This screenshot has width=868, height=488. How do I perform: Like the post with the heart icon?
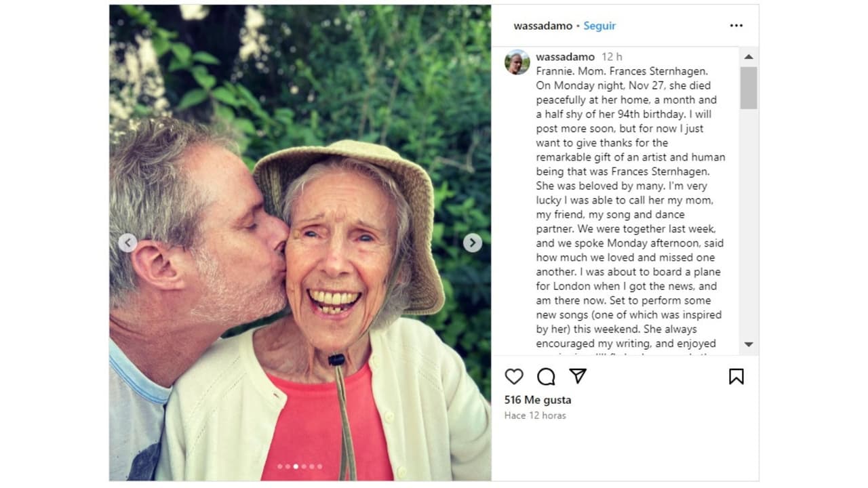514,377
